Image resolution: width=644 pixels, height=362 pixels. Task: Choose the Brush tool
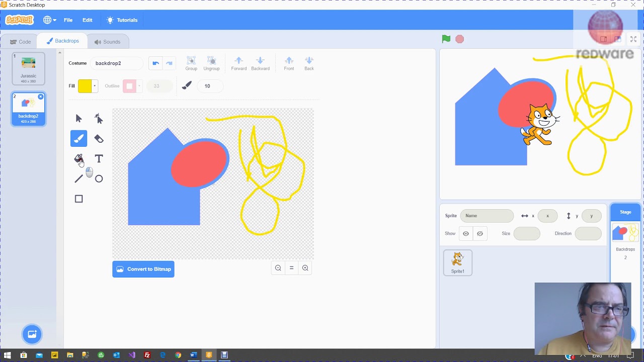78,139
